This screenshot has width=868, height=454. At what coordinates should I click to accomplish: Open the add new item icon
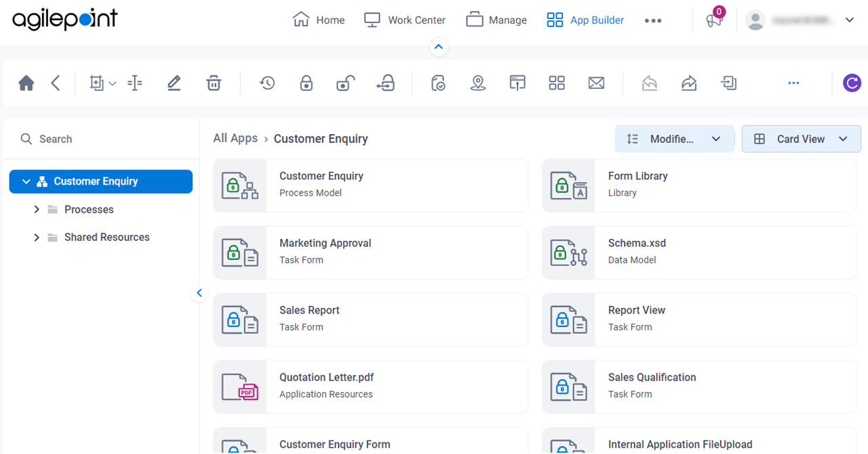click(96, 83)
